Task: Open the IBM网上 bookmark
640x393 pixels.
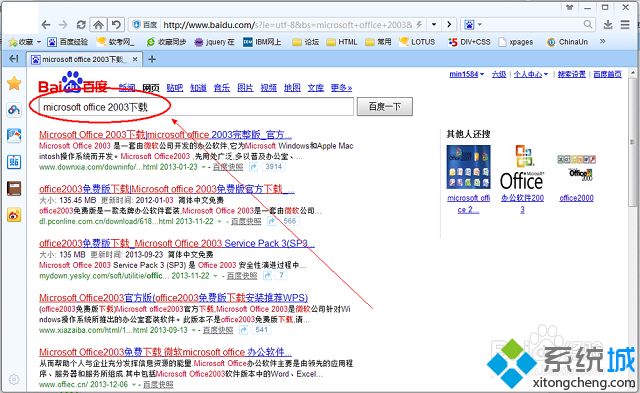Action: point(262,42)
